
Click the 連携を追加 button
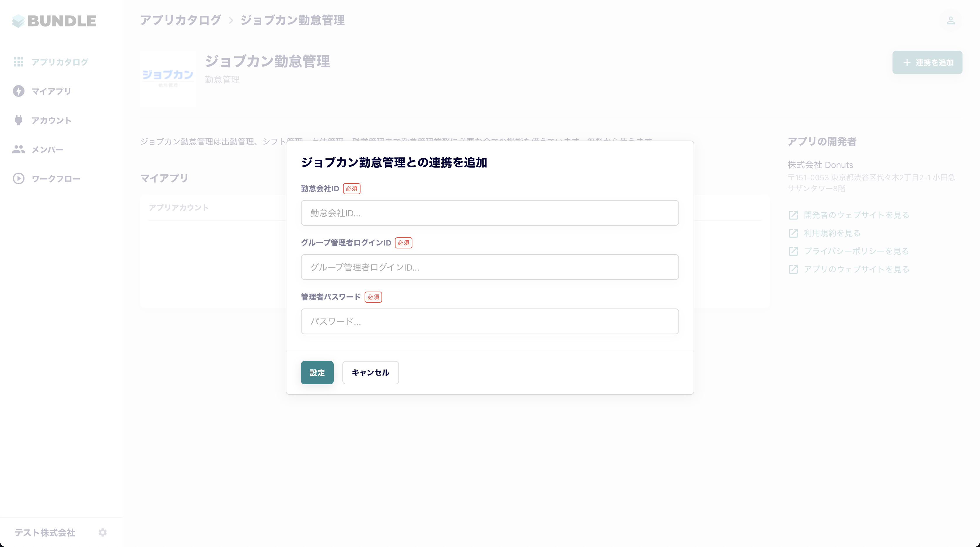[928, 62]
